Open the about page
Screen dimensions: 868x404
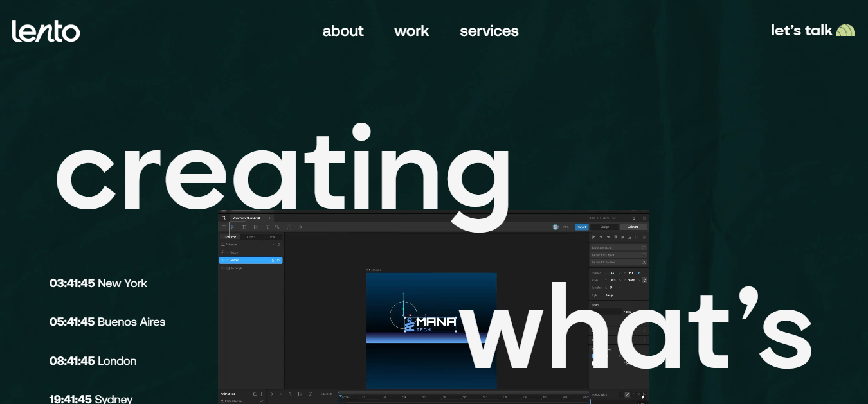tap(343, 31)
